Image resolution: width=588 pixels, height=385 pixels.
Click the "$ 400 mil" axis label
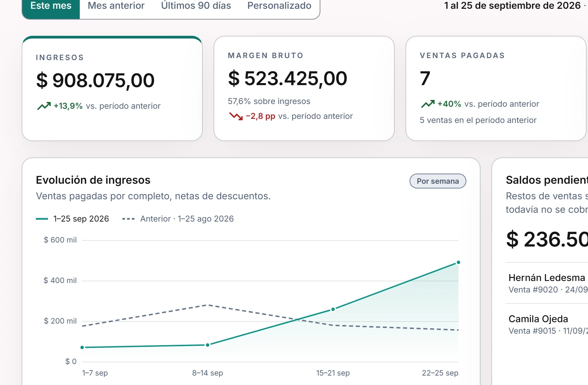[60, 281]
